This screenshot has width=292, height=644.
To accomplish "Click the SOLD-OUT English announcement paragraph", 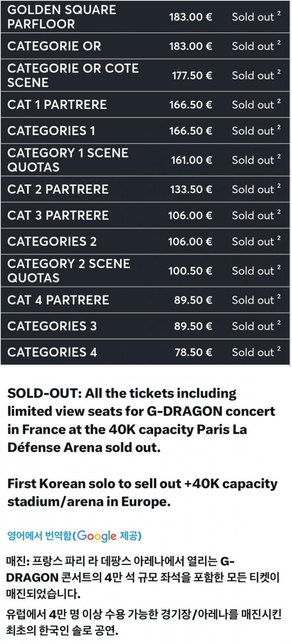I will (141, 420).
